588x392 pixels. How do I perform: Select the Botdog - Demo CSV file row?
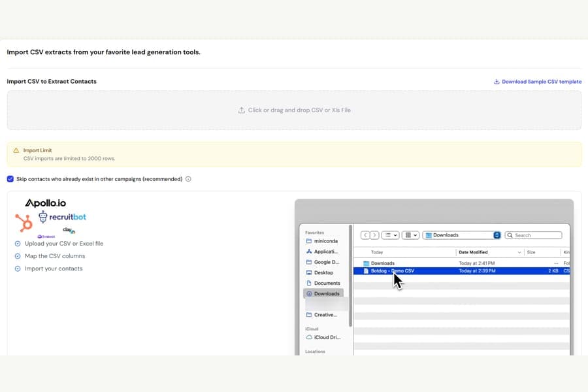coord(462,271)
